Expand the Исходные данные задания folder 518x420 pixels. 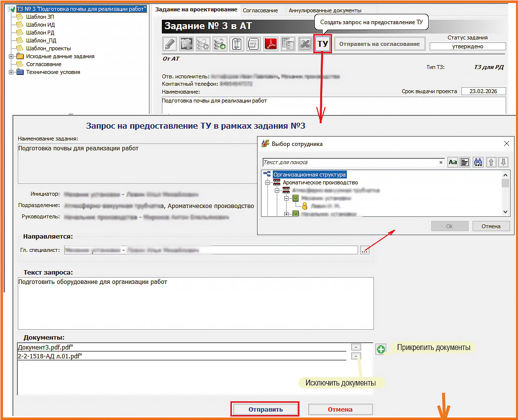[x=11, y=57]
